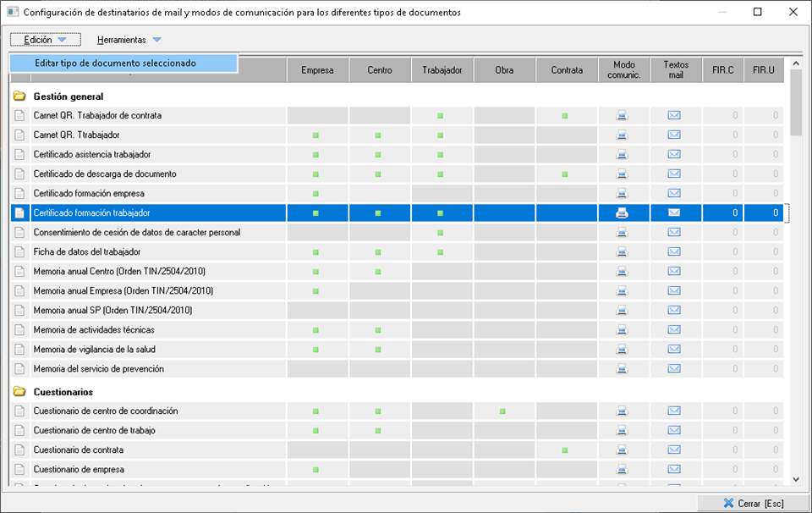Viewport: 812px width, 513px height.
Task: Click printer icon for Memoria de actividades técnicas
Action: pyautogui.click(x=622, y=330)
